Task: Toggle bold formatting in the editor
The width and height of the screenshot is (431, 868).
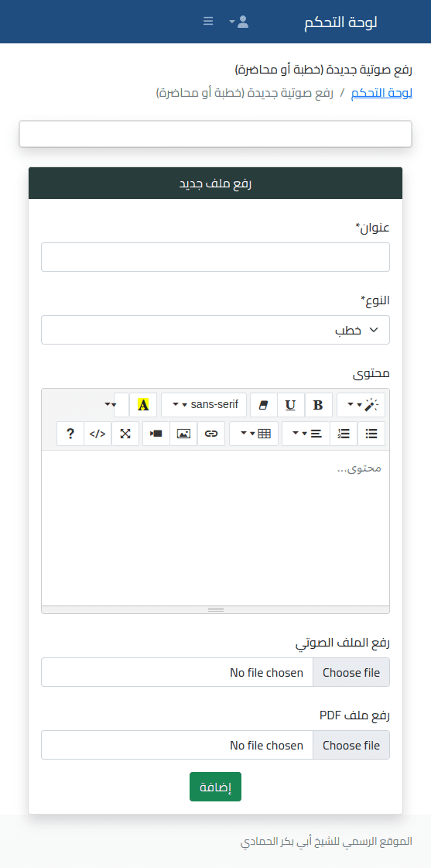Action: pos(318,405)
